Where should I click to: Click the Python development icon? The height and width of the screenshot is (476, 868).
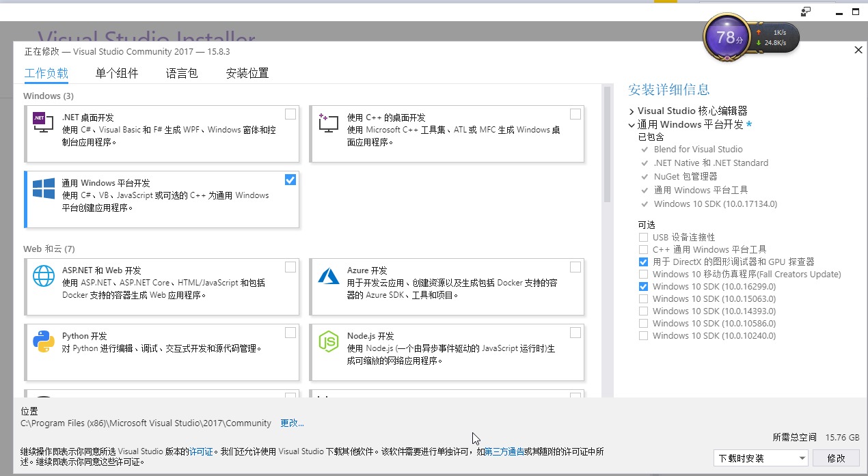pos(44,341)
